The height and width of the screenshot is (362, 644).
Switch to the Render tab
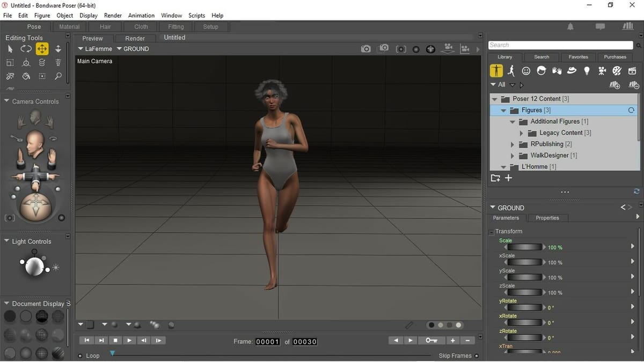click(x=135, y=38)
